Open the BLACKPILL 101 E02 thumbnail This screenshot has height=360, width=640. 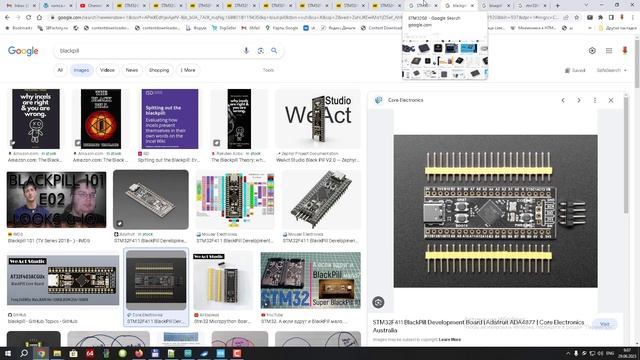coord(56,200)
